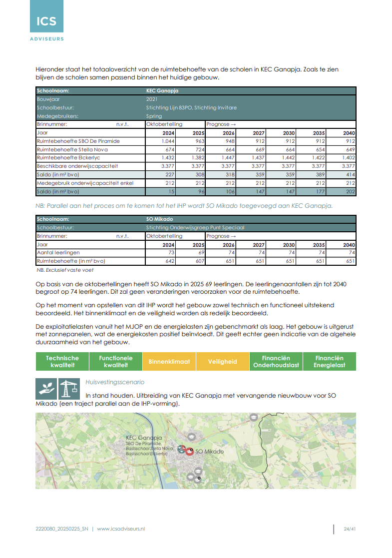Open the www.icsadviseurs.nl footer link
The image size is (392, 558).
[120, 529]
